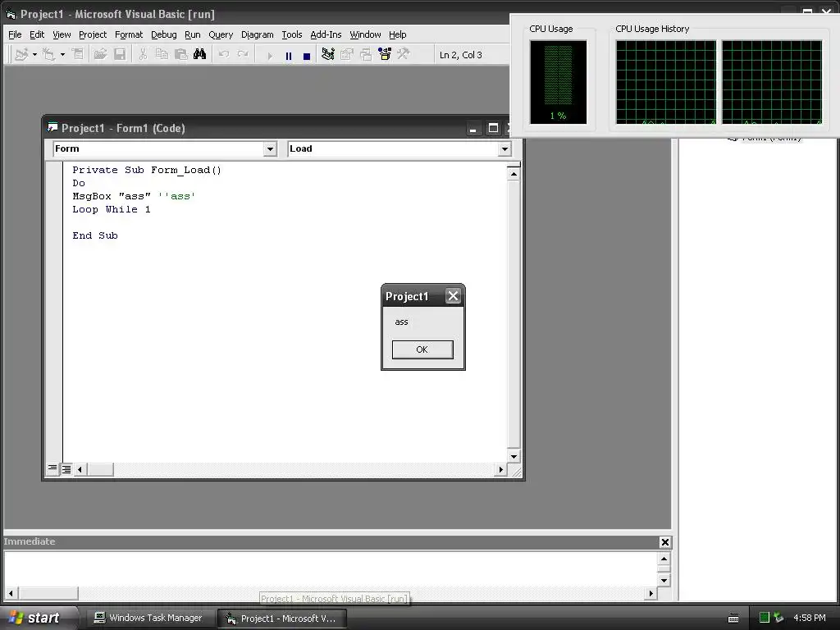Open the Toolbox hammer-and-wrench icon
This screenshot has height=630, width=840.
[404, 55]
